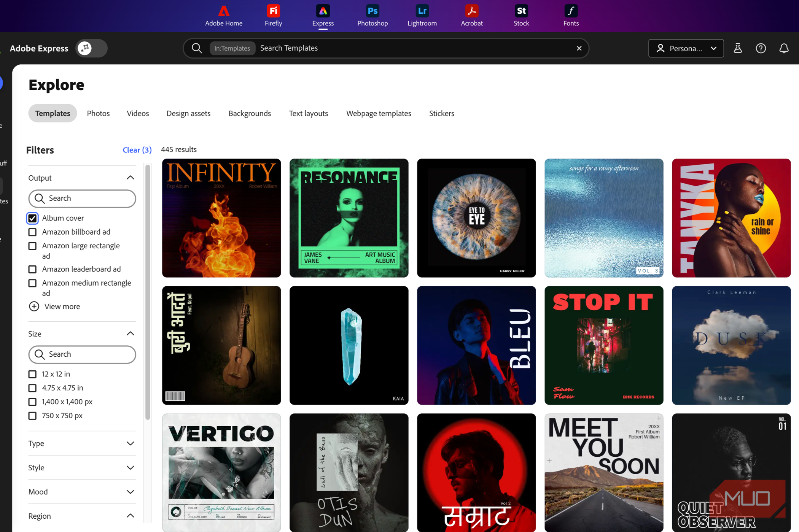Image resolution: width=799 pixels, height=532 pixels.
Task: Click the search magnifier icon
Action: pyautogui.click(x=197, y=48)
